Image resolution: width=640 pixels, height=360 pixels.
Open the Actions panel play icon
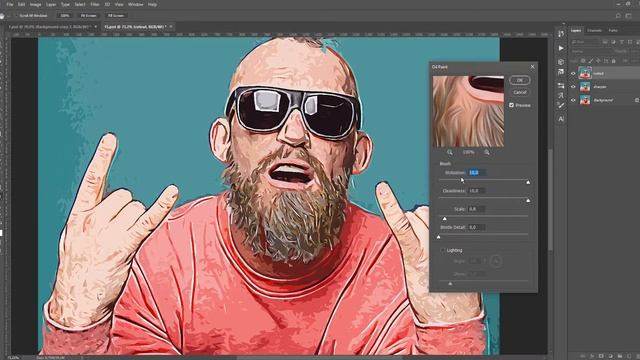pos(561,48)
